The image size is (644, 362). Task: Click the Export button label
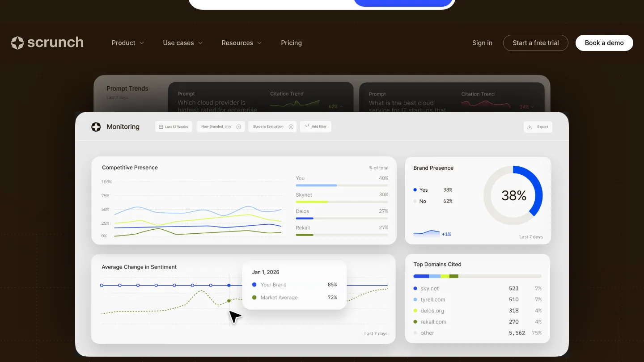pos(543,127)
